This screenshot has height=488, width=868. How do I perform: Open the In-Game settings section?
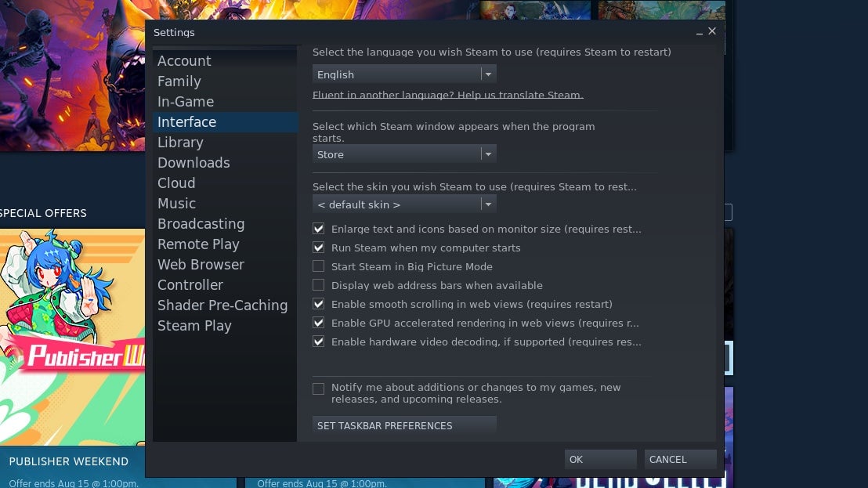(186, 101)
